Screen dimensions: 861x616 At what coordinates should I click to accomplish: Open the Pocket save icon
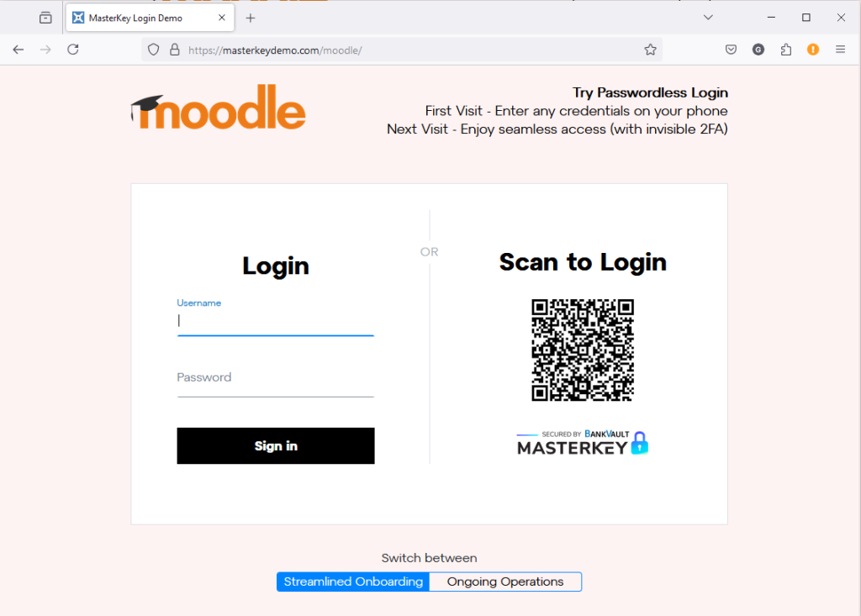pyautogui.click(x=731, y=50)
